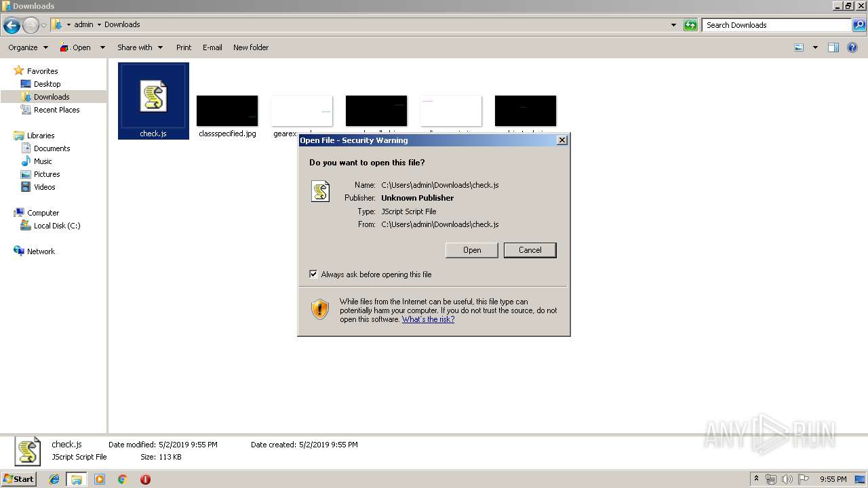868x488 pixels.
Task: Open the Share with menu
Action: (140, 47)
